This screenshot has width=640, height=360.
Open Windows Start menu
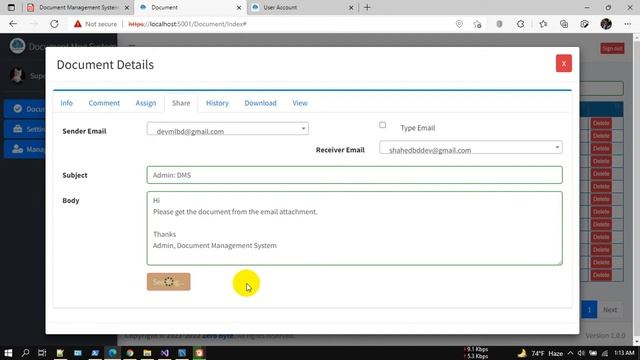click(8, 353)
